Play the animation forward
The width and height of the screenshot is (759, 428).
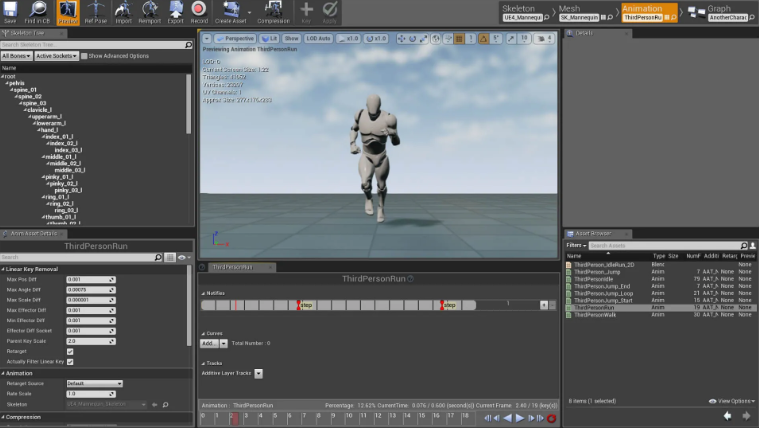pyautogui.click(x=520, y=418)
